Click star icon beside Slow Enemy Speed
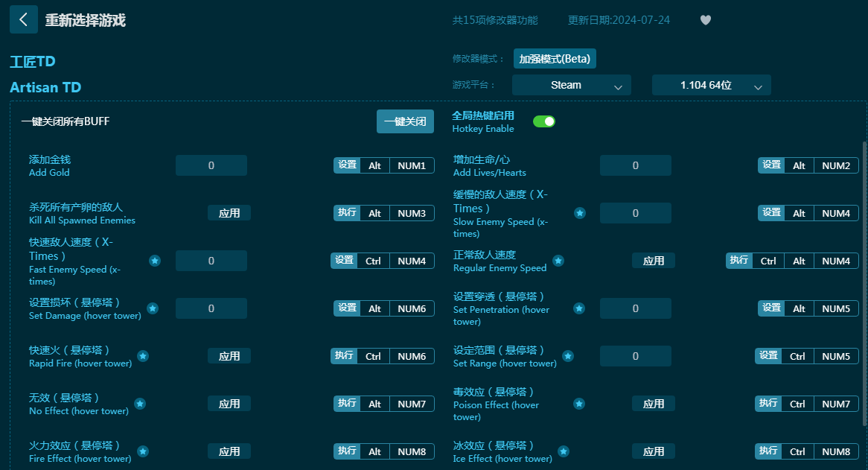 tap(580, 213)
